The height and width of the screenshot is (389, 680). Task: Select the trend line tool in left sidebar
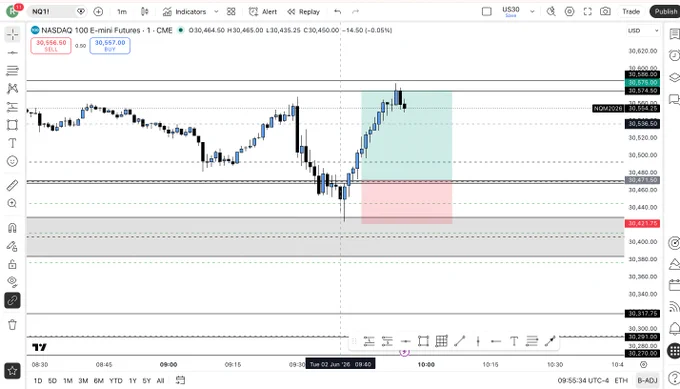click(12, 53)
